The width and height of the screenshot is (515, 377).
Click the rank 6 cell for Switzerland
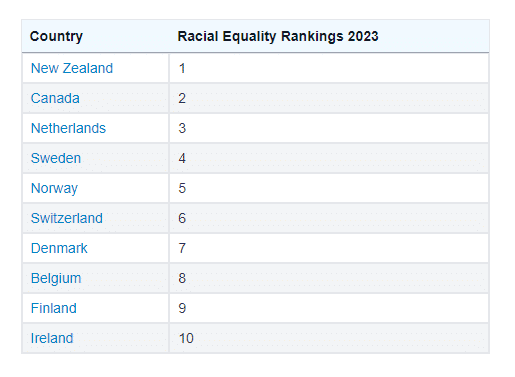point(329,218)
